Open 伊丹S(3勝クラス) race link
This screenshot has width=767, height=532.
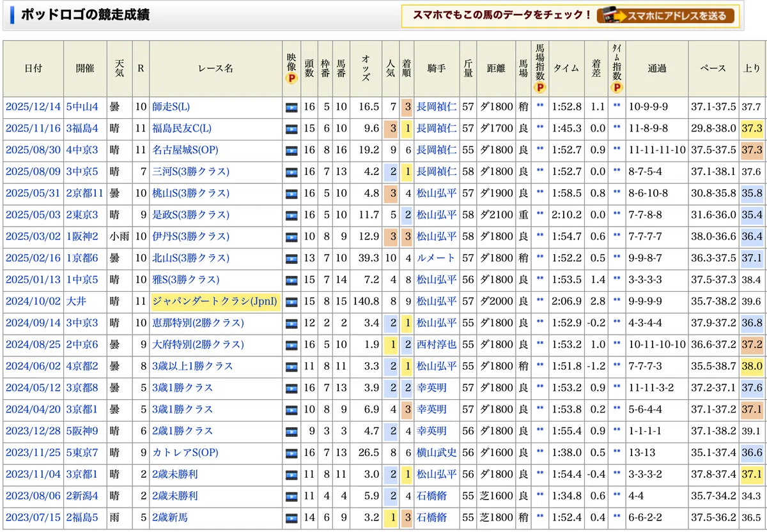(x=190, y=237)
